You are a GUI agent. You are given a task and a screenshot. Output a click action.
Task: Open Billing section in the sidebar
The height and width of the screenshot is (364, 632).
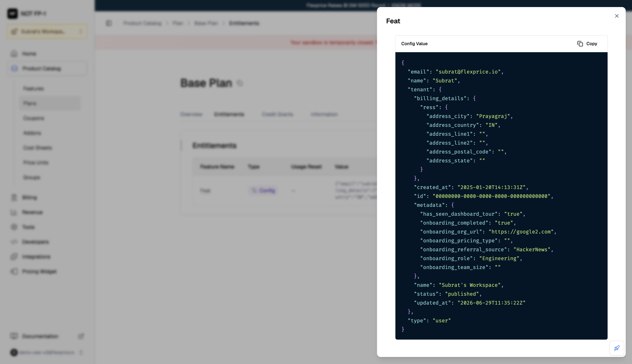(47, 198)
